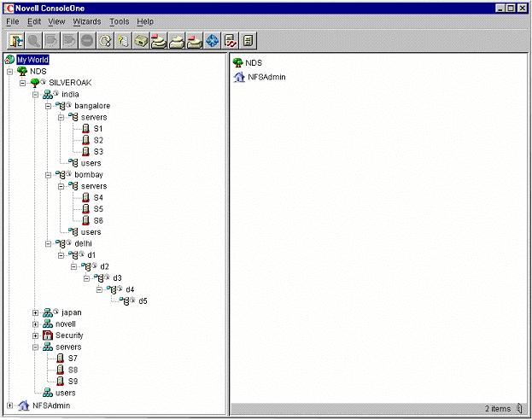532x420 pixels.
Task: Click the novell organization icon
Action: (x=48, y=324)
